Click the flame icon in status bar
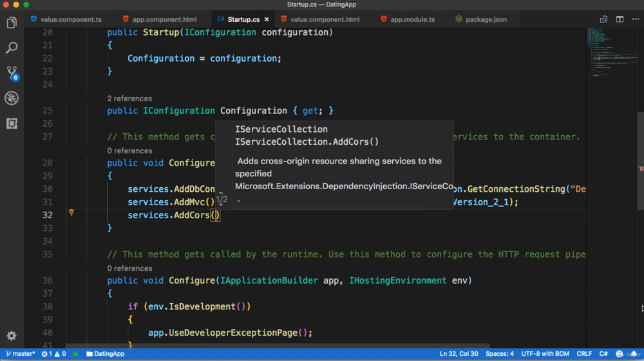The width and height of the screenshot is (644, 361). pyautogui.click(x=75, y=354)
